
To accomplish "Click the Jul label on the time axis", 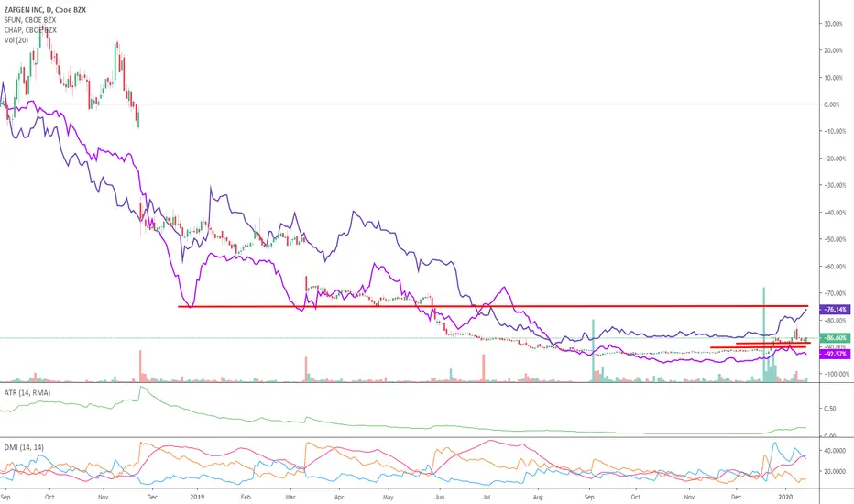I will 487,497.
